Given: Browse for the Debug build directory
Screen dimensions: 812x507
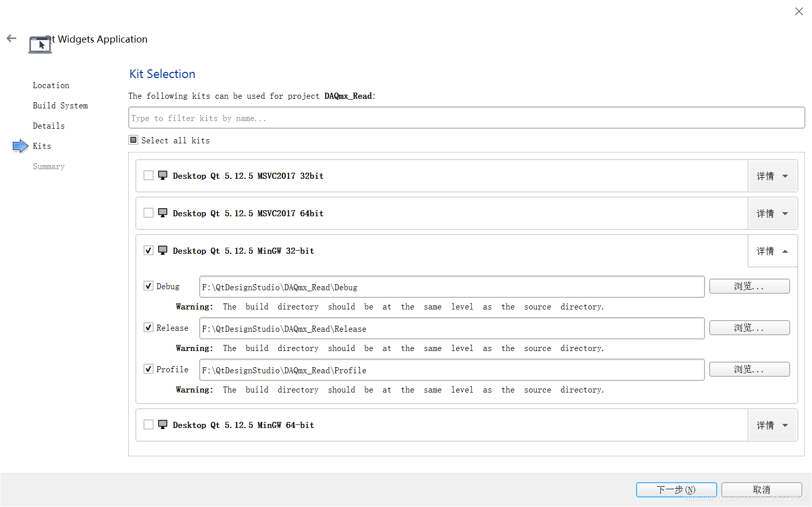Looking at the screenshot, I should click(x=749, y=286).
